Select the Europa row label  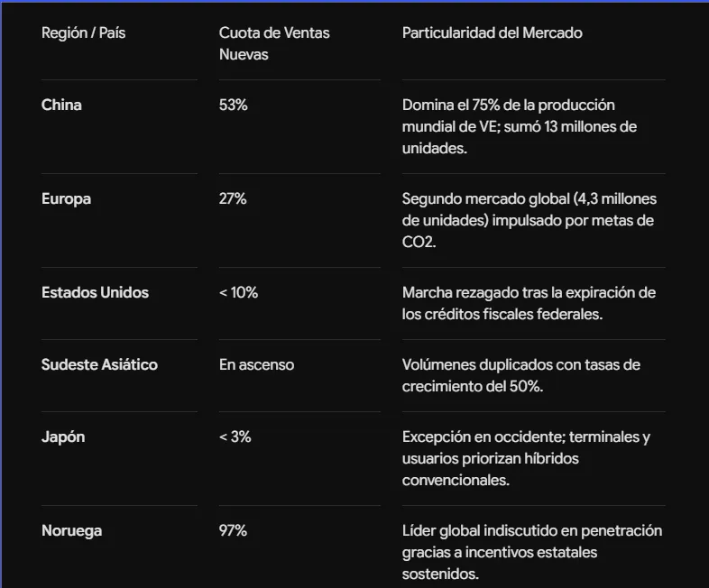[x=66, y=199]
